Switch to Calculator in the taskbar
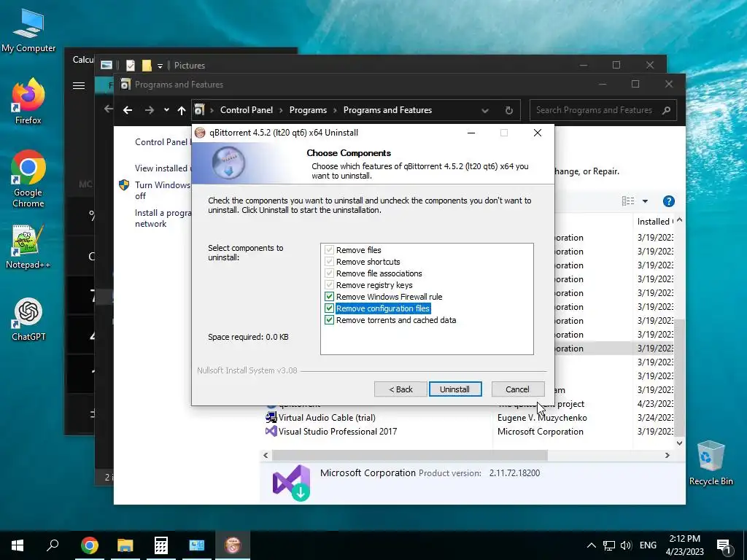 pos(161,545)
